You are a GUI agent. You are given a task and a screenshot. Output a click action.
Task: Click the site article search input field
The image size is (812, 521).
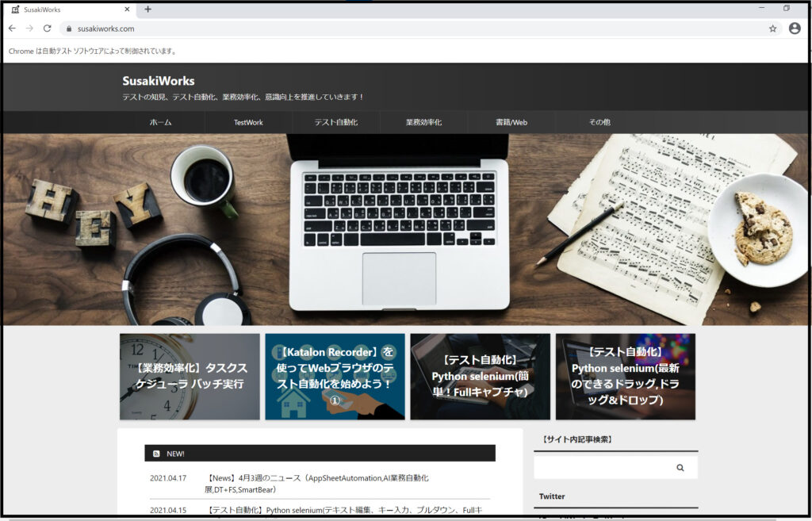point(605,468)
